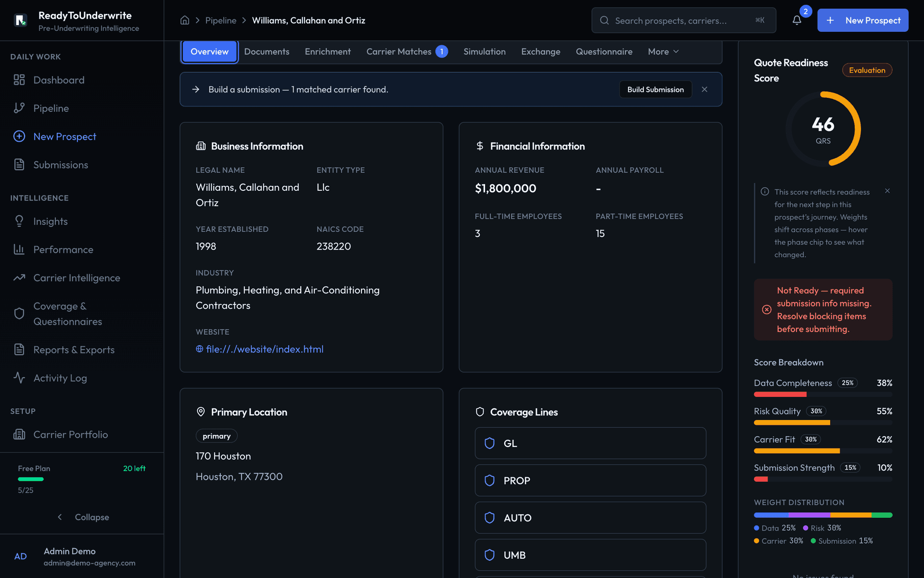This screenshot has width=924, height=578.
Task: Close the score readiness info note
Action: click(887, 191)
